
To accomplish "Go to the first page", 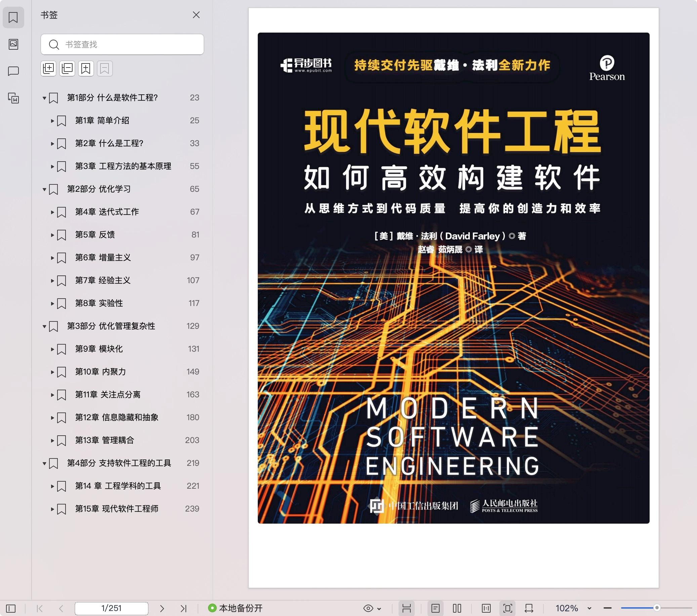I will (x=40, y=608).
